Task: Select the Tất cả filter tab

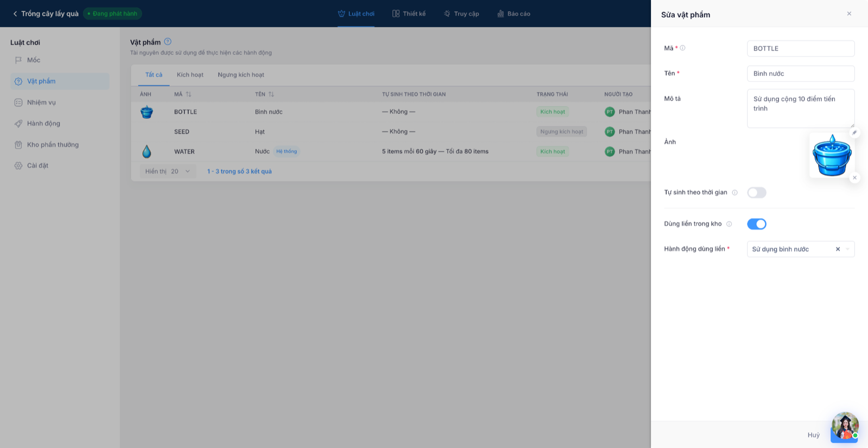Action: [x=154, y=75]
